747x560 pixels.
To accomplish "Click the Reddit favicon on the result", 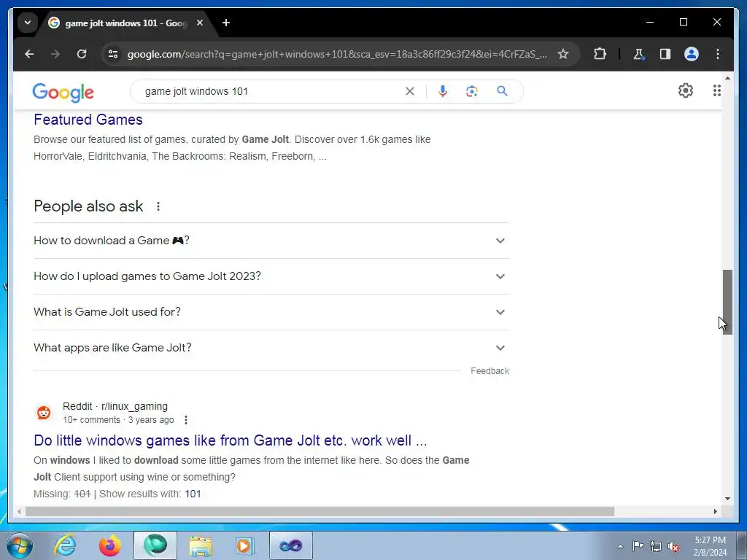I will pyautogui.click(x=44, y=413).
